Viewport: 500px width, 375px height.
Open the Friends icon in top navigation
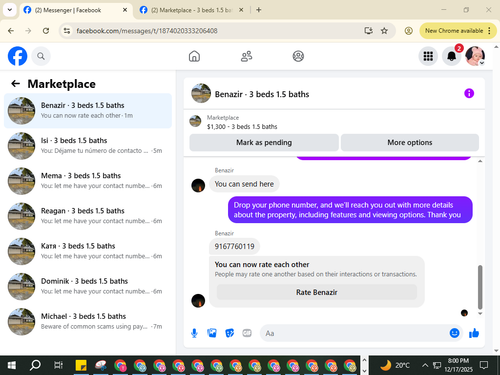[x=246, y=56]
